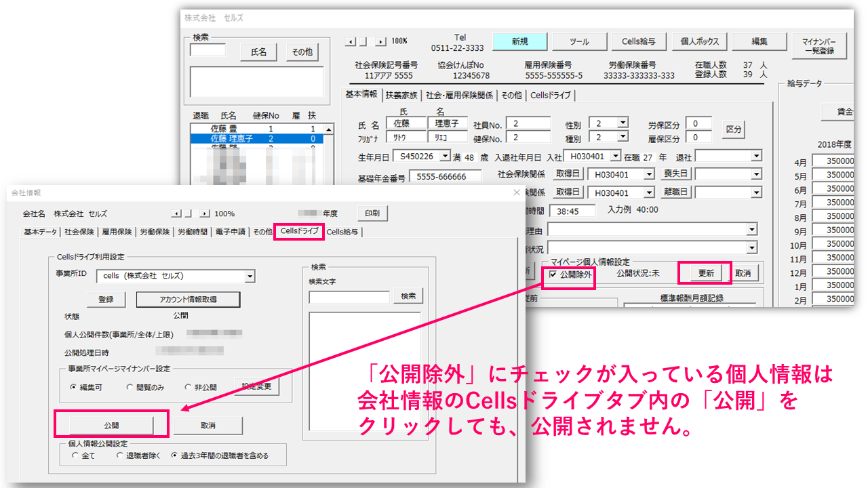This screenshot has height=488, width=868.
Task: Click the 編集 button
Action: point(759,41)
